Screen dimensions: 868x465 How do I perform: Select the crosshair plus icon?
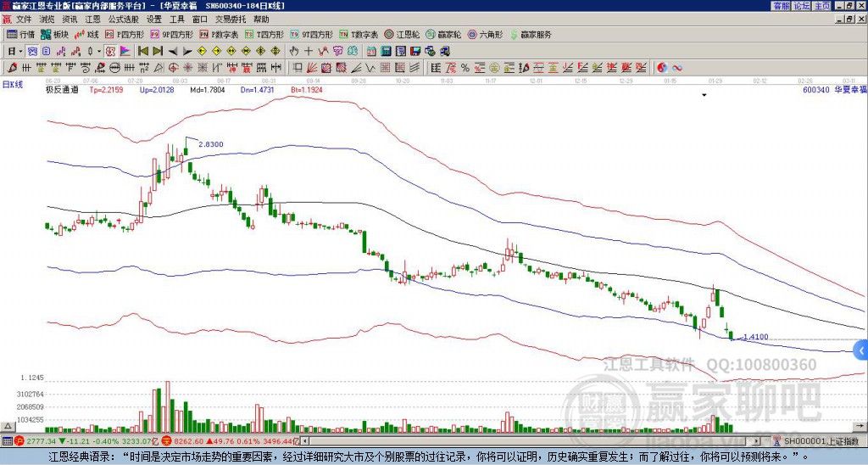(x=309, y=51)
